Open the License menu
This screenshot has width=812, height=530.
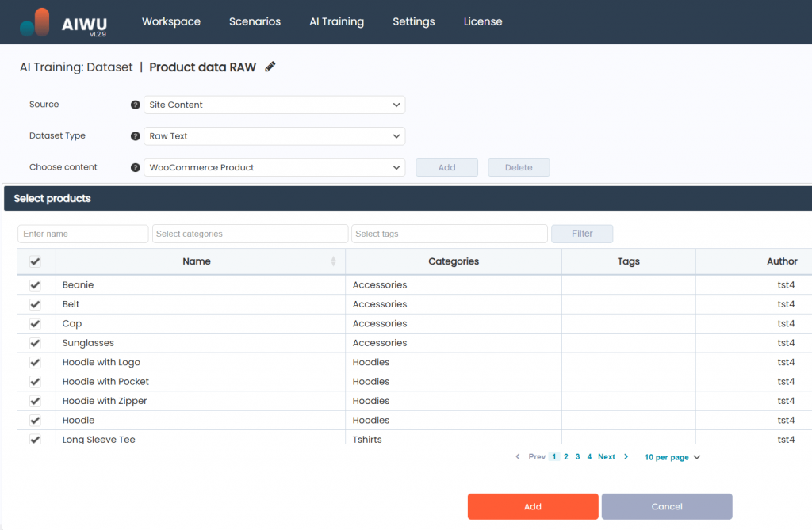tap(483, 21)
